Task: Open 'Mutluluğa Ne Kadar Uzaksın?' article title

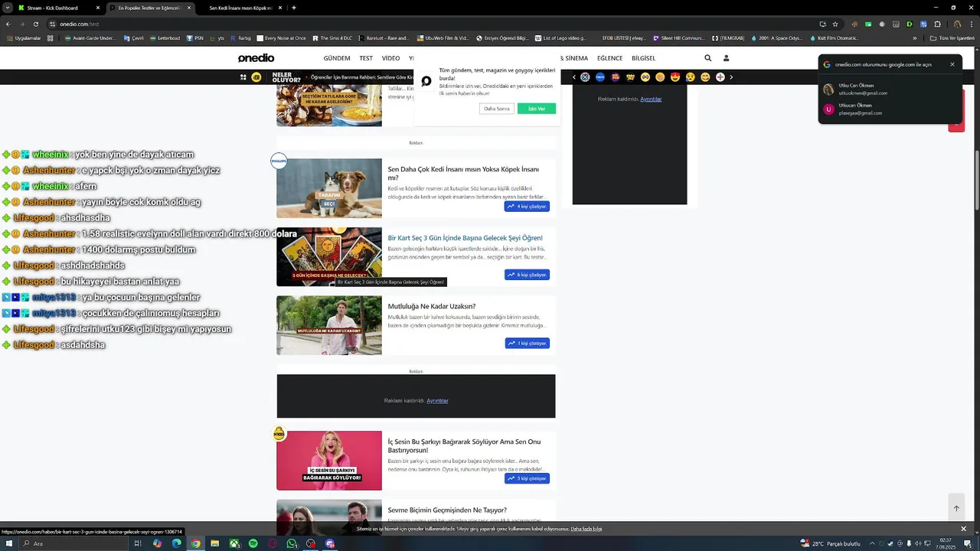Action: pyautogui.click(x=432, y=306)
